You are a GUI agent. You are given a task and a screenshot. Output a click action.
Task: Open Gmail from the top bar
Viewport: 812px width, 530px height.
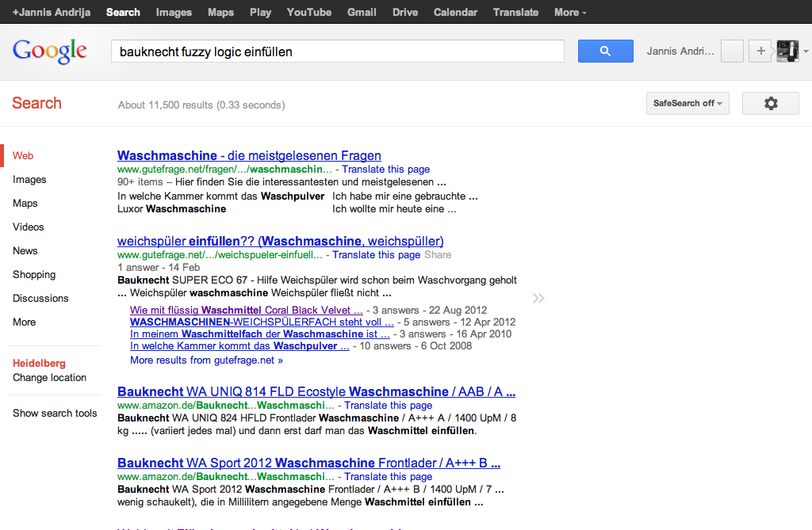[362, 13]
